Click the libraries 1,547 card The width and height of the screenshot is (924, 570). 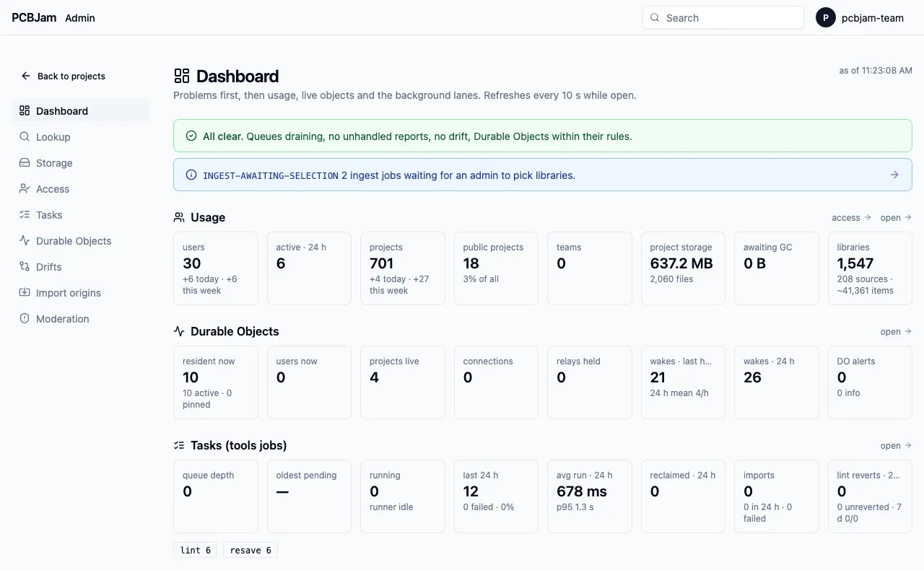tap(870, 268)
